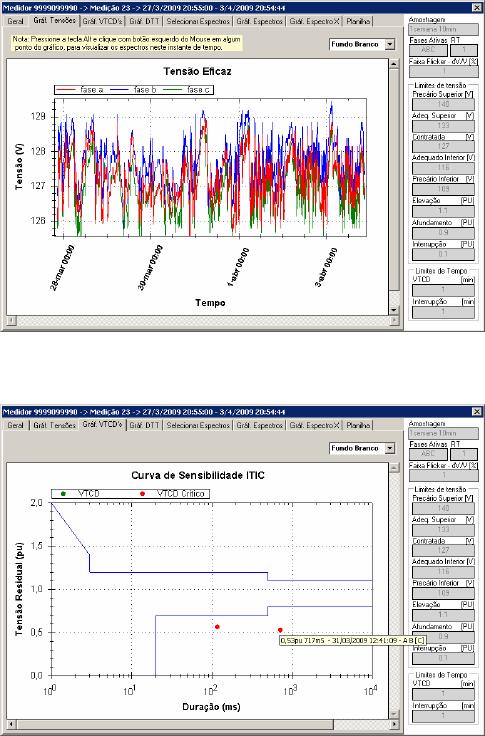The image size is (485, 736).
Task: Open Geral tab in Tensão Eficaz window
Action: pyautogui.click(x=15, y=21)
